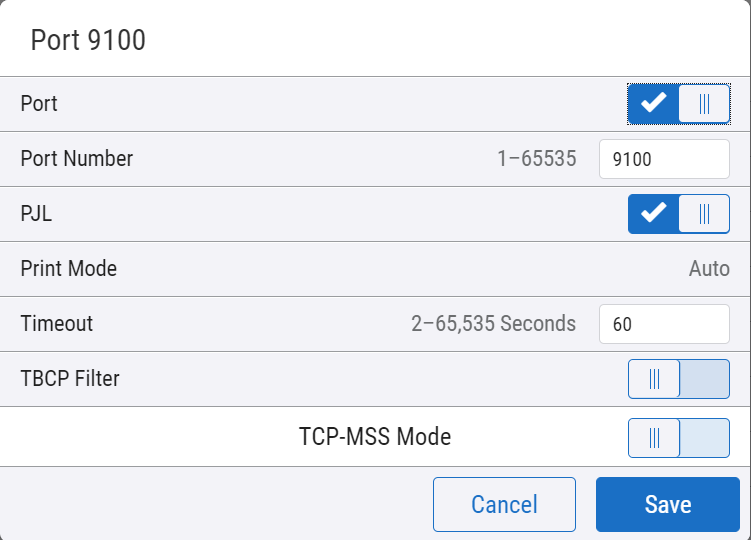Click the grip handle of the PJL switch
This screenshot has height=540, width=751.
(704, 214)
